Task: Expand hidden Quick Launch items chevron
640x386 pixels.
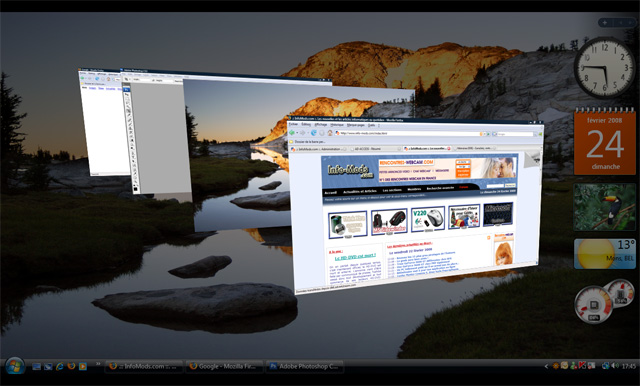Action: (x=98, y=364)
